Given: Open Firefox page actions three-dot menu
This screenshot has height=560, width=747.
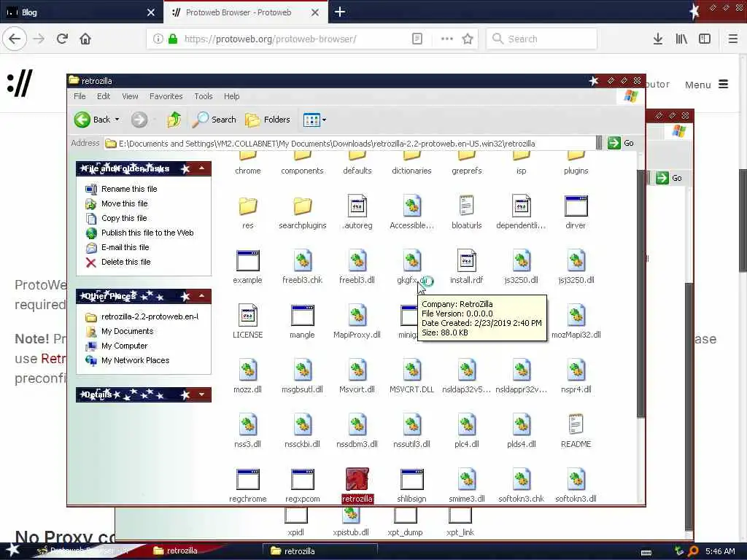Looking at the screenshot, I should (x=447, y=39).
